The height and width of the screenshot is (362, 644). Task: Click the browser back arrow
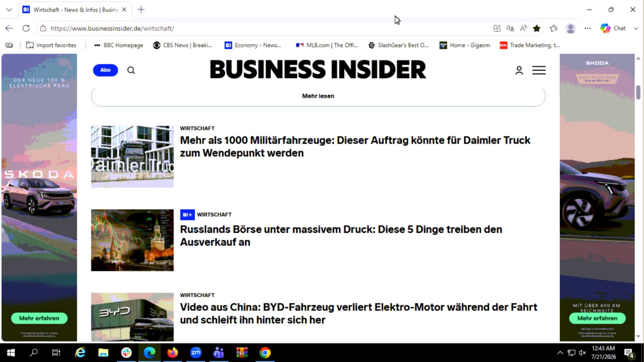tap(9, 28)
